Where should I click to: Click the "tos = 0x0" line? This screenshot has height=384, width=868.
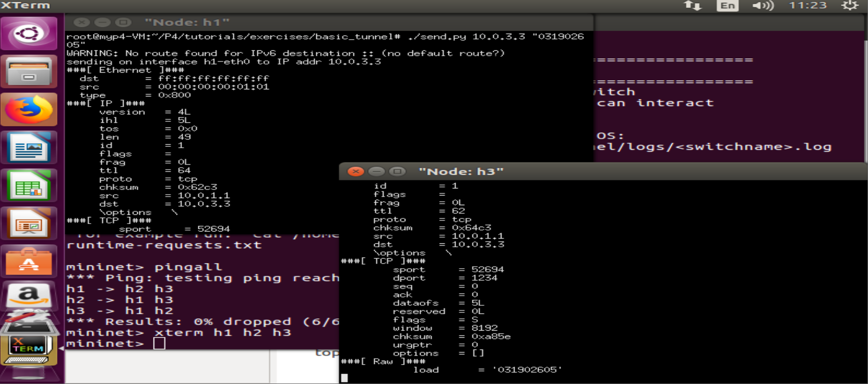[x=148, y=129]
